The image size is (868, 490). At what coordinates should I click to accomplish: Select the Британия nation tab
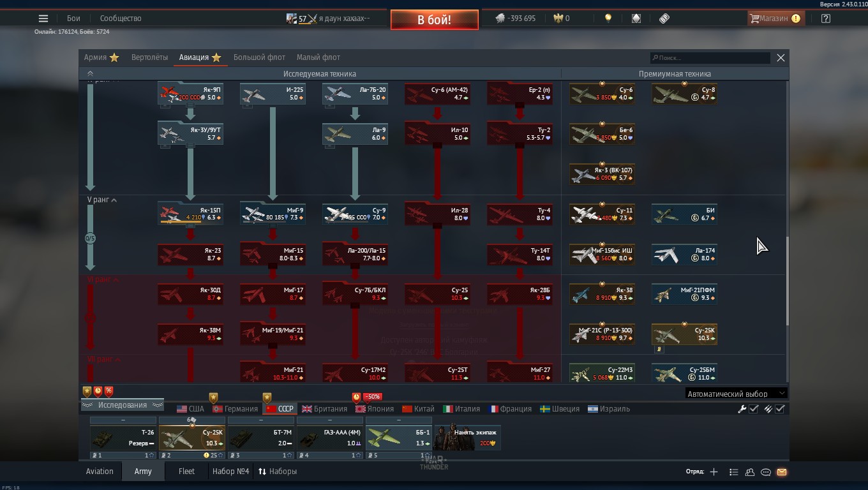coord(324,409)
